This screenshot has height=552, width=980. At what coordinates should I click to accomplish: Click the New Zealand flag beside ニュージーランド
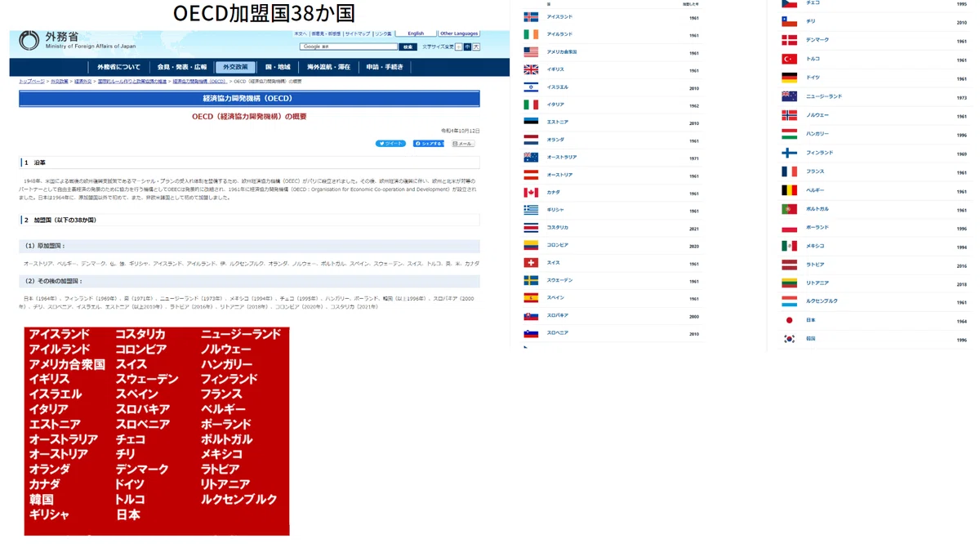click(789, 96)
